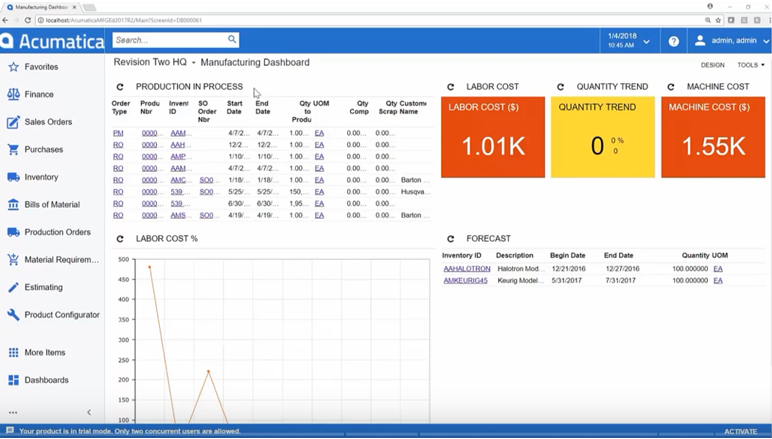This screenshot has height=439, width=772.
Task: Click the Manufacturing Dashboard title
Action: tap(255, 63)
